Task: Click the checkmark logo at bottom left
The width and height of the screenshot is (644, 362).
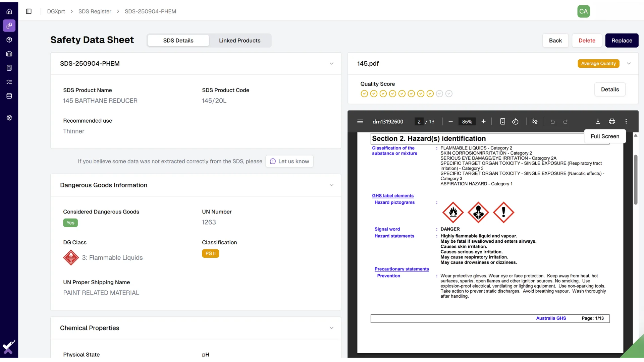Action: [9, 347]
